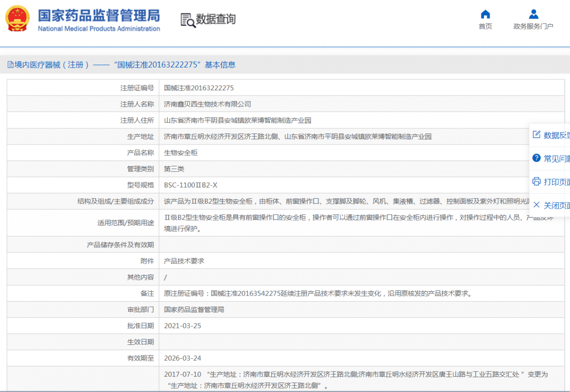Click the 数据查询 magnifier document icon
Viewport: 570px width, 392px height.
tap(188, 19)
